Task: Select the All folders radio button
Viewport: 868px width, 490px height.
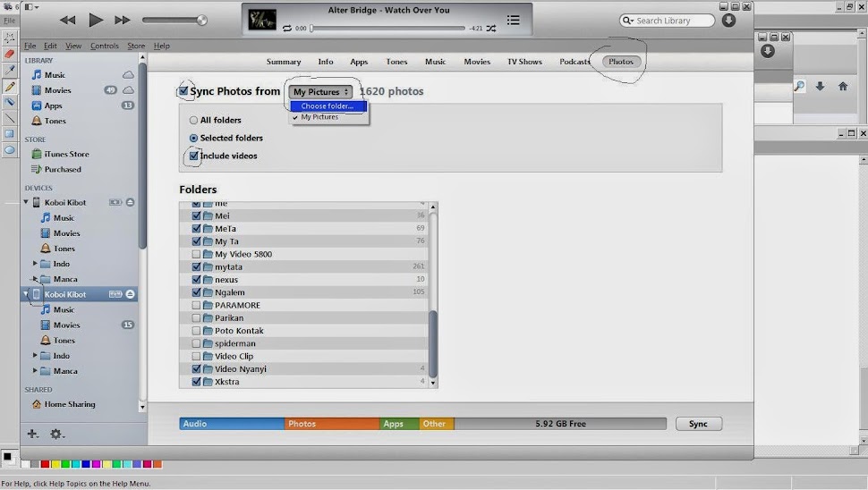Action: [193, 120]
